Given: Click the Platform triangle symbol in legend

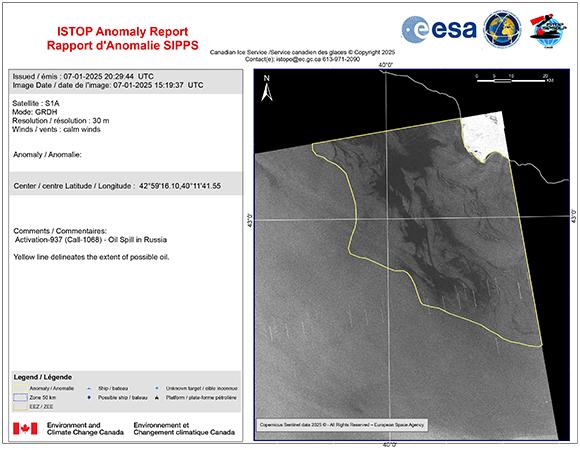Looking at the screenshot, I should [157, 398].
